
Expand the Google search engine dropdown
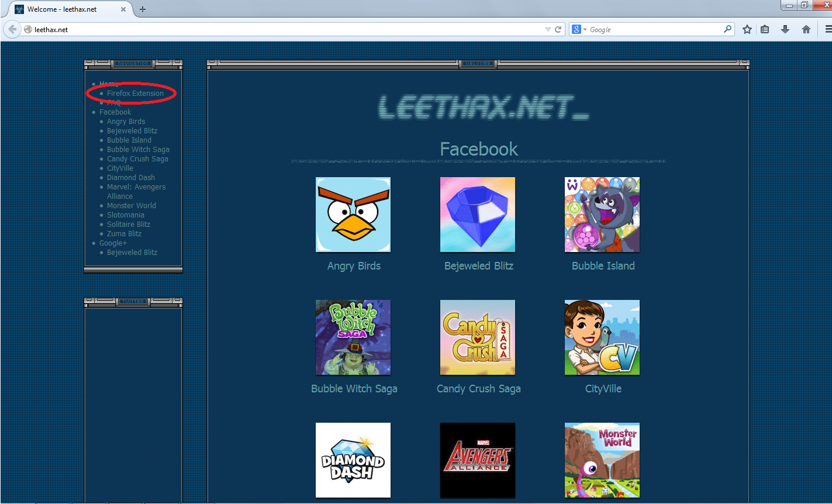click(579, 29)
